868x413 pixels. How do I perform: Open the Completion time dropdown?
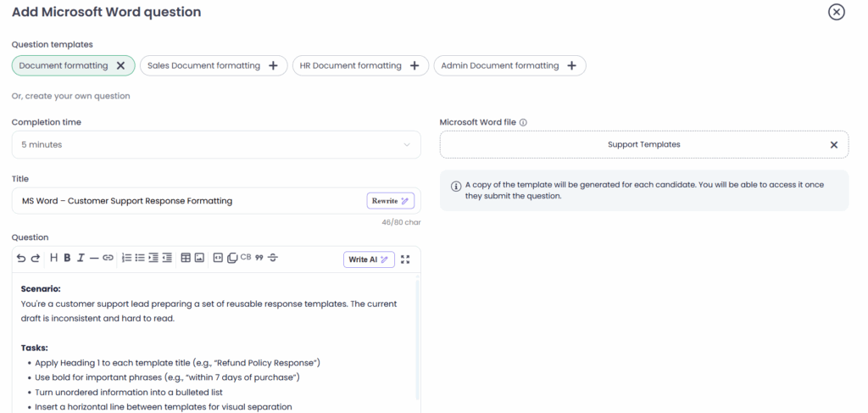(x=216, y=144)
